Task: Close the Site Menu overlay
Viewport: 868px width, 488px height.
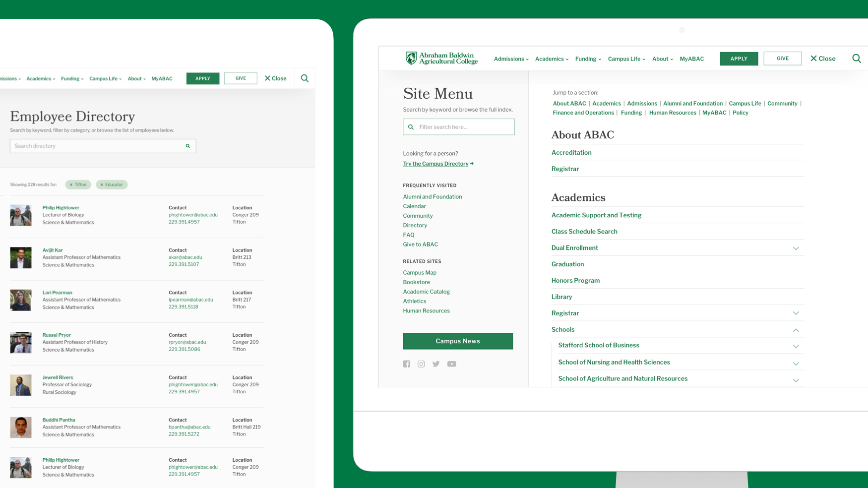Action: pos(823,59)
